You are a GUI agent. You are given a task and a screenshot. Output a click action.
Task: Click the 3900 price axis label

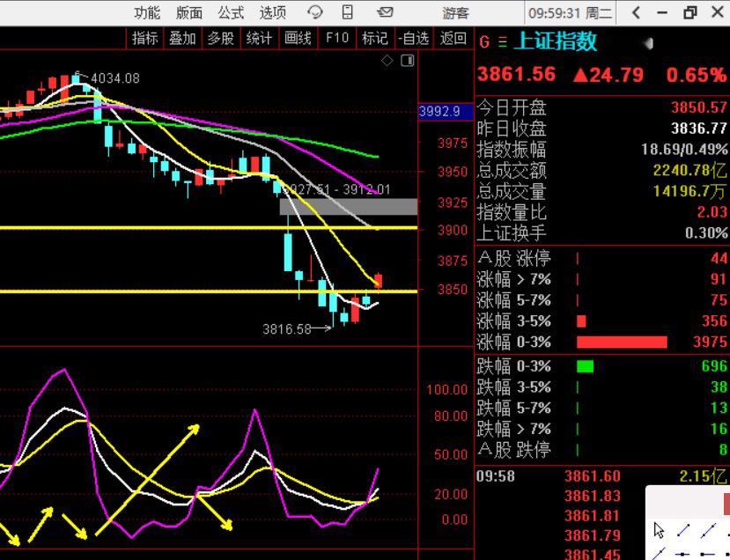453,231
